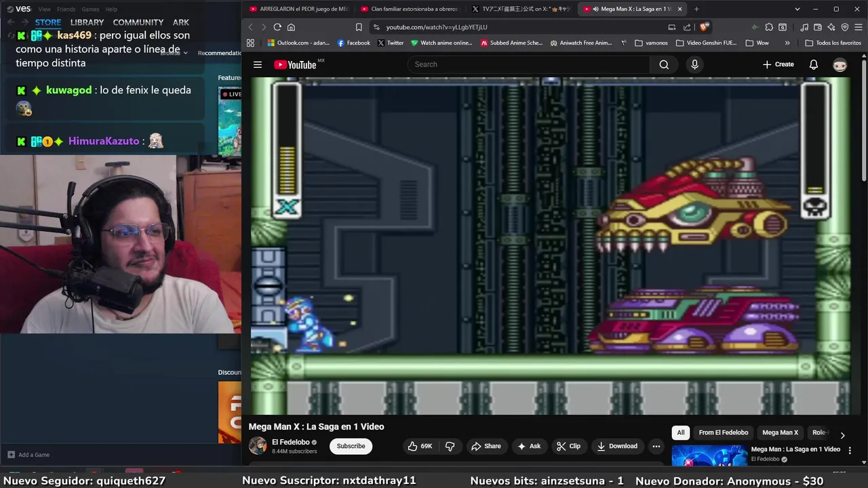Select the From El Fedelobo filter chip
Image resolution: width=868 pixels, height=488 pixels.
(x=724, y=432)
